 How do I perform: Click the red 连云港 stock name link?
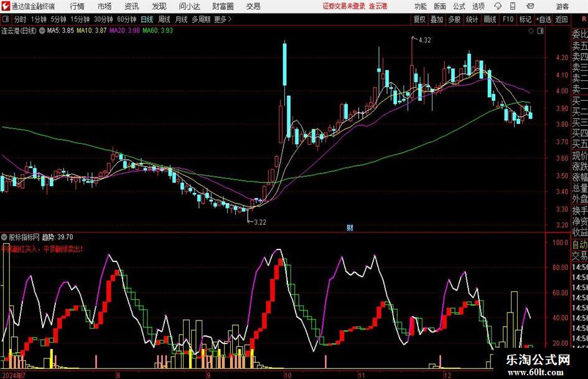[378, 6]
